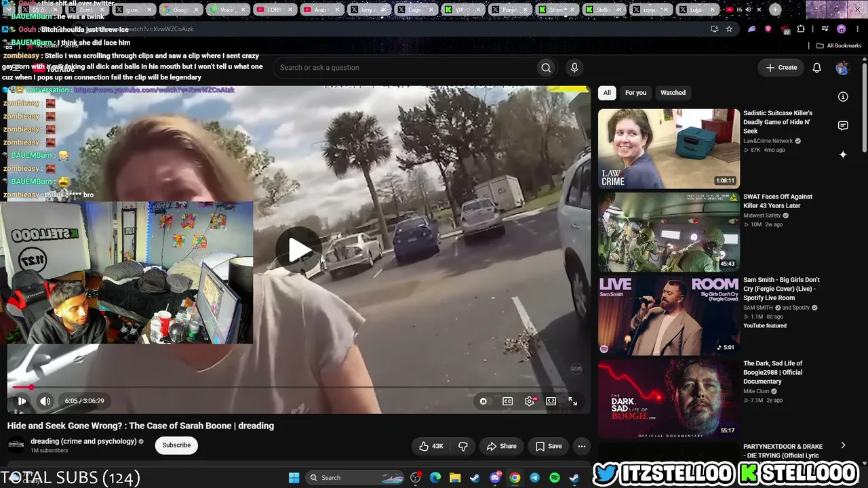This screenshot has width=868, height=488.
Task: Turn on closed captions (CC)
Action: coord(507,401)
